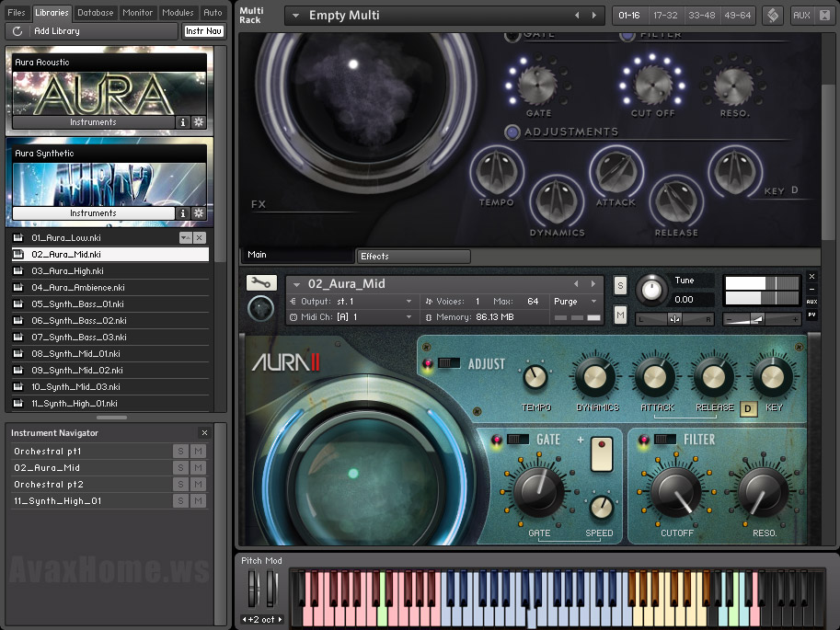Switch to the Auto tab
This screenshot has height=630, width=840.
[213, 12]
